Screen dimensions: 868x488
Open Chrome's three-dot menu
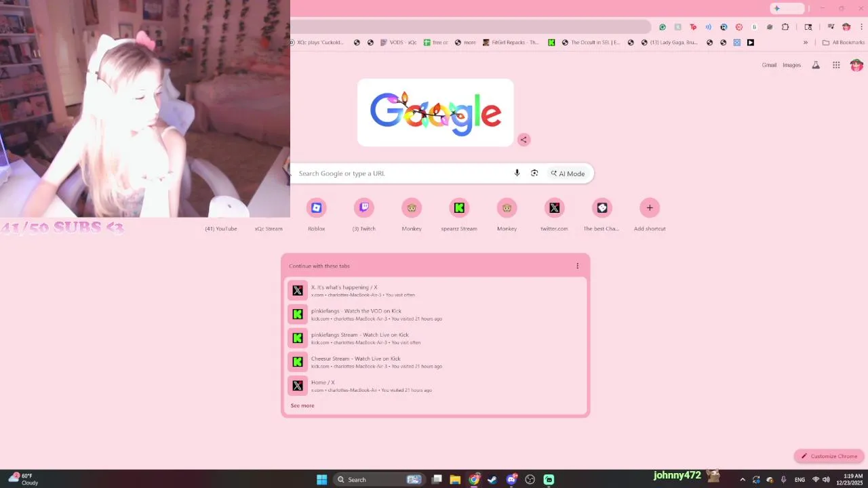click(x=860, y=27)
